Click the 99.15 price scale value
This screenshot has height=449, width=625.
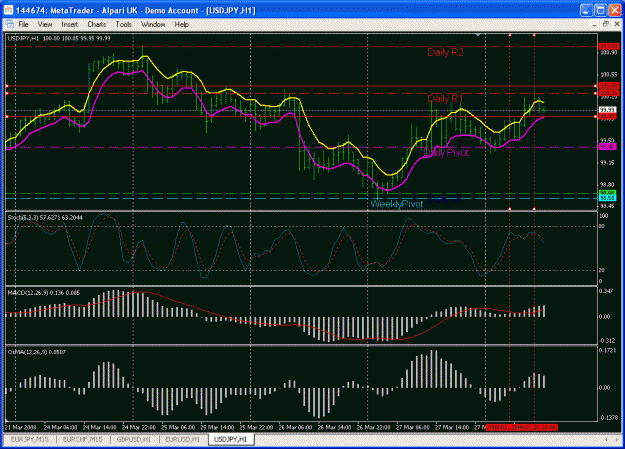(x=607, y=163)
